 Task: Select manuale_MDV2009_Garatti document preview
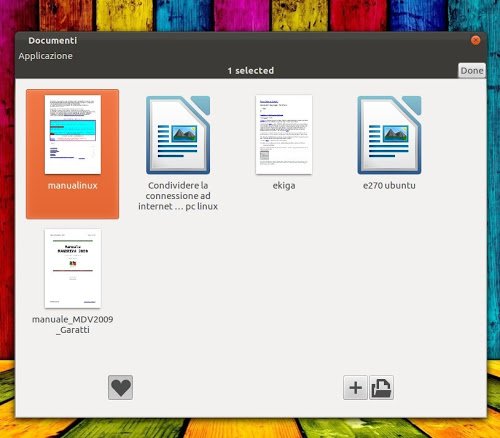pos(73,268)
